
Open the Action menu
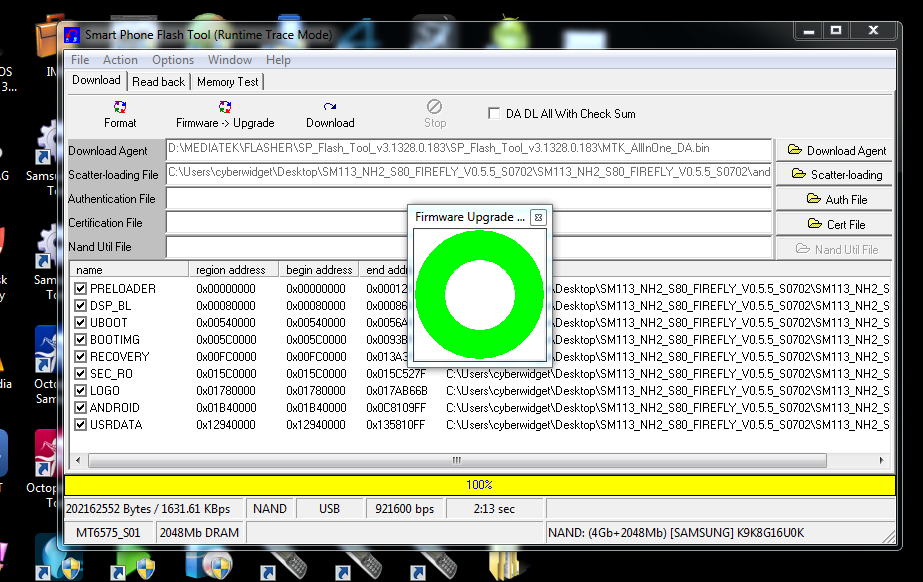[x=120, y=60]
